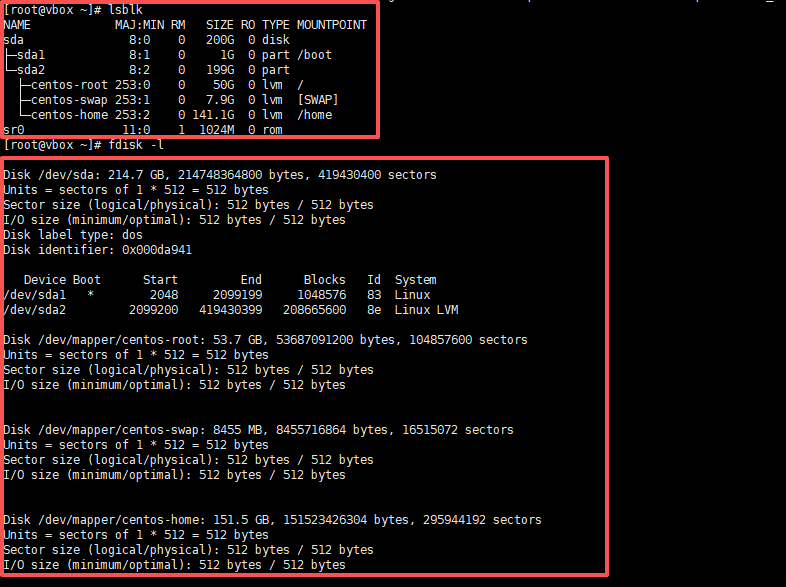Click '104857600 sectors' text
Screen dimensions: 786x587
pyautogui.click(x=469, y=340)
